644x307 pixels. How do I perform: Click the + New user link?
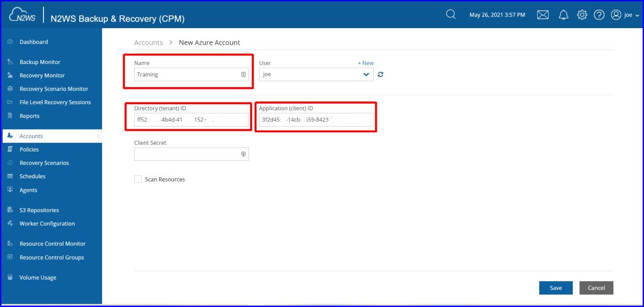(366, 63)
